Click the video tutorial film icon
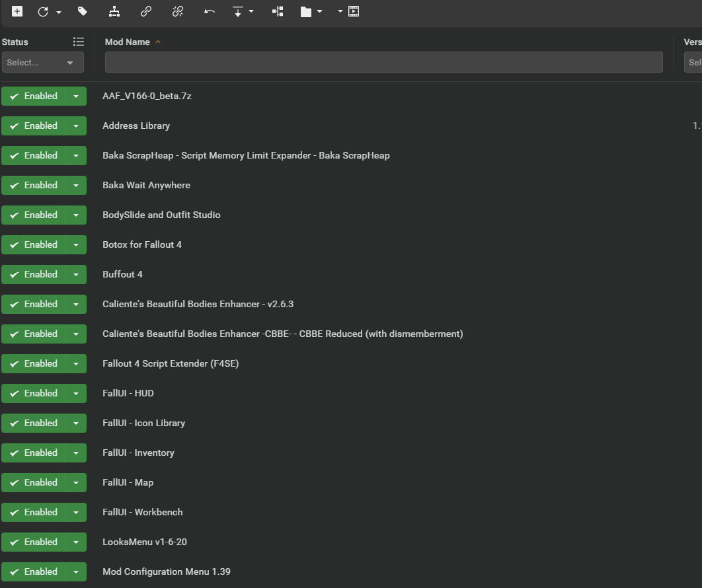The height and width of the screenshot is (588, 702). pyautogui.click(x=354, y=12)
